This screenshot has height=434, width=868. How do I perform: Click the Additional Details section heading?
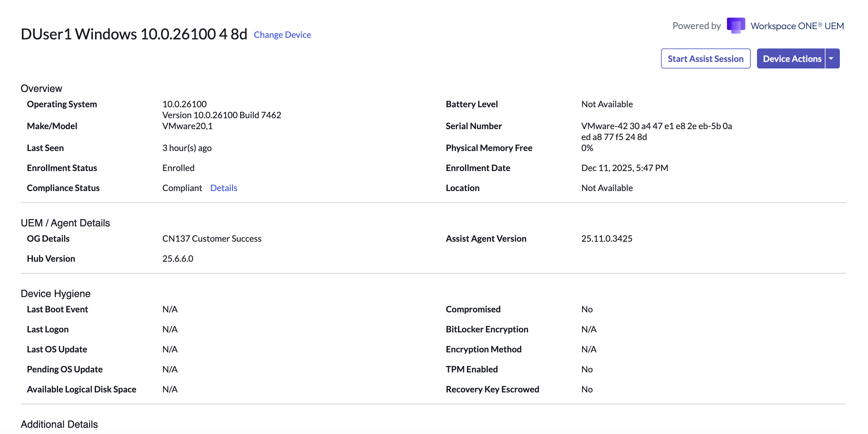coord(59,424)
